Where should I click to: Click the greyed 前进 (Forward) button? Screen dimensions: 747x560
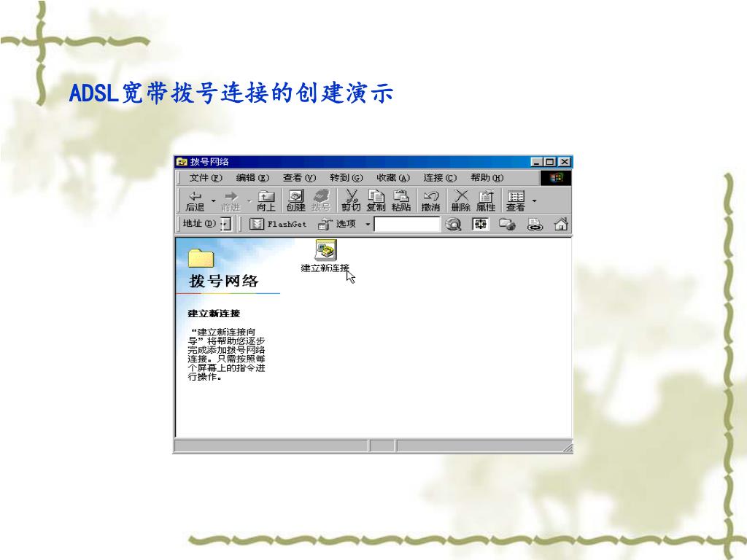[x=231, y=201]
